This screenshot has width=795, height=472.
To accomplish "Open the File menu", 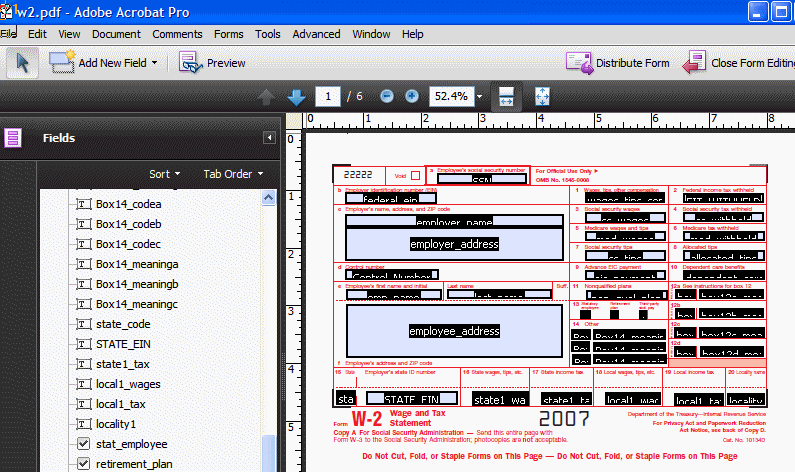I will pos(8,34).
